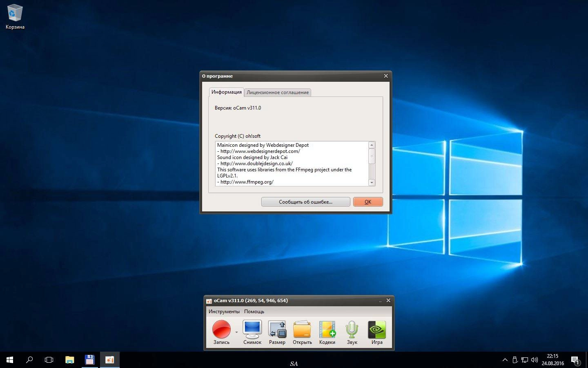Image resolution: width=588 pixels, height=368 pixels.
Task: Open the Корзина recycle bin icon
Action: coord(15,17)
